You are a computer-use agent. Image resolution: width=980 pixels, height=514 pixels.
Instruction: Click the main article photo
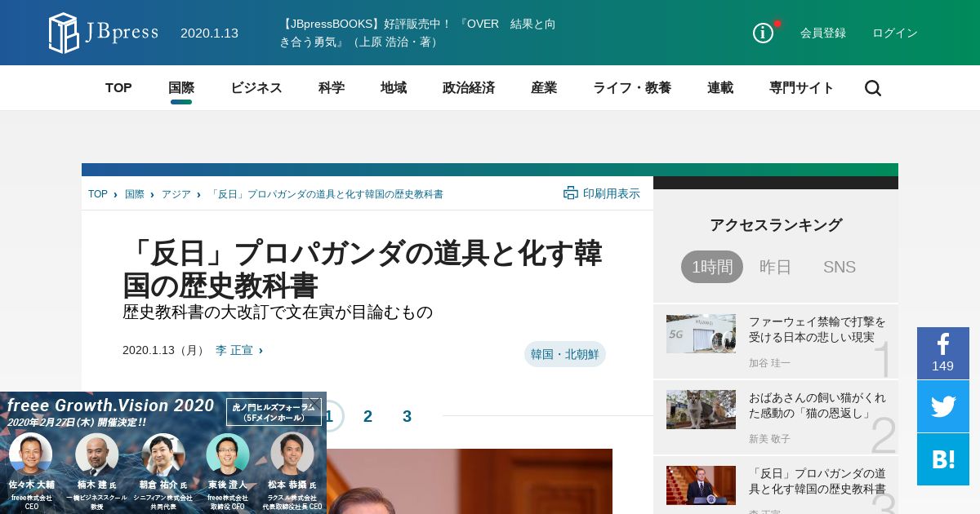point(470,481)
